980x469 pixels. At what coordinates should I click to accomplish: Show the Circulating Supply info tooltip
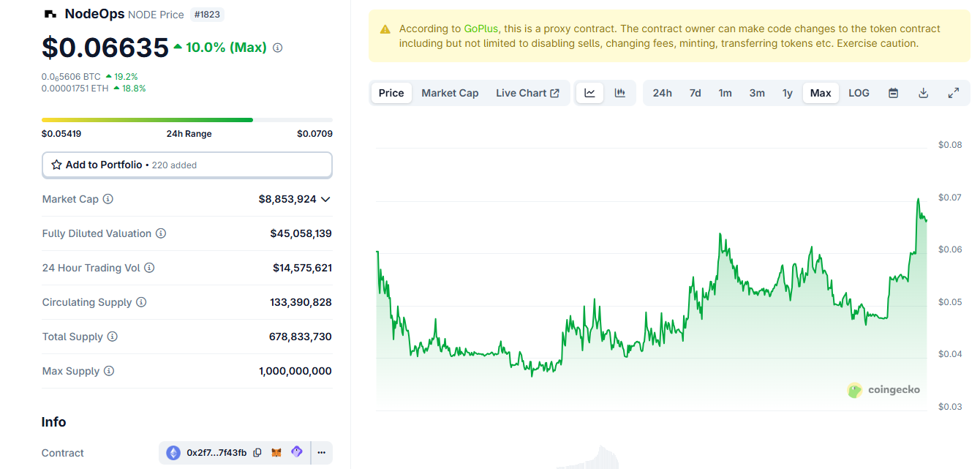click(141, 302)
